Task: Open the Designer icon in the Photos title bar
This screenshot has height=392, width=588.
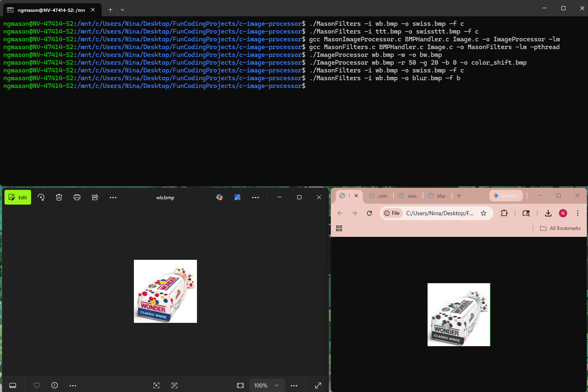Action: coord(237,197)
